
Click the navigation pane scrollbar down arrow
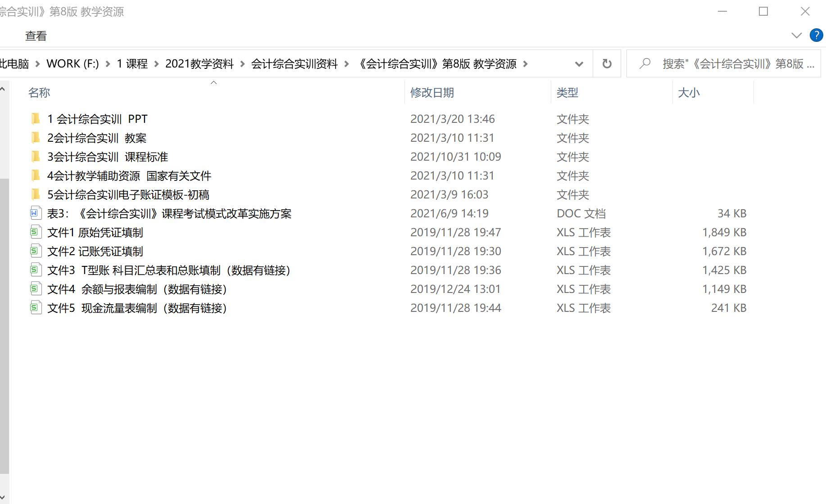pos(3,497)
